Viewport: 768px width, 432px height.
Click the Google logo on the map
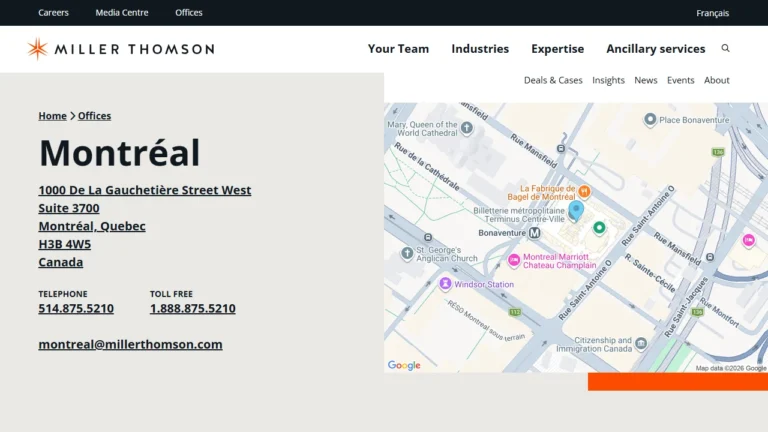point(404,365)
